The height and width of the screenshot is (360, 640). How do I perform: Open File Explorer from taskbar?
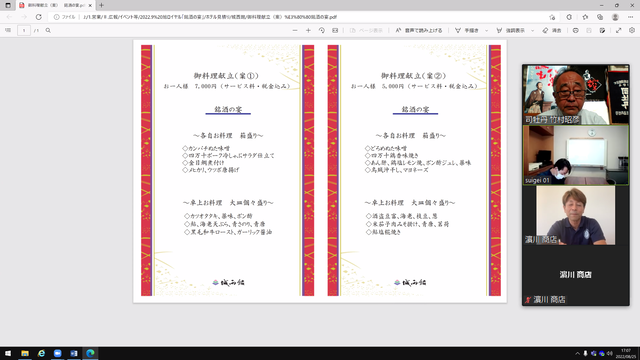point(25,353)
